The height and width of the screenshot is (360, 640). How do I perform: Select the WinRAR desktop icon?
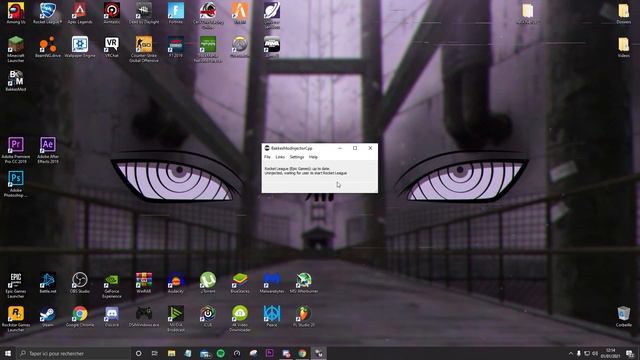[x=144, y=283]
